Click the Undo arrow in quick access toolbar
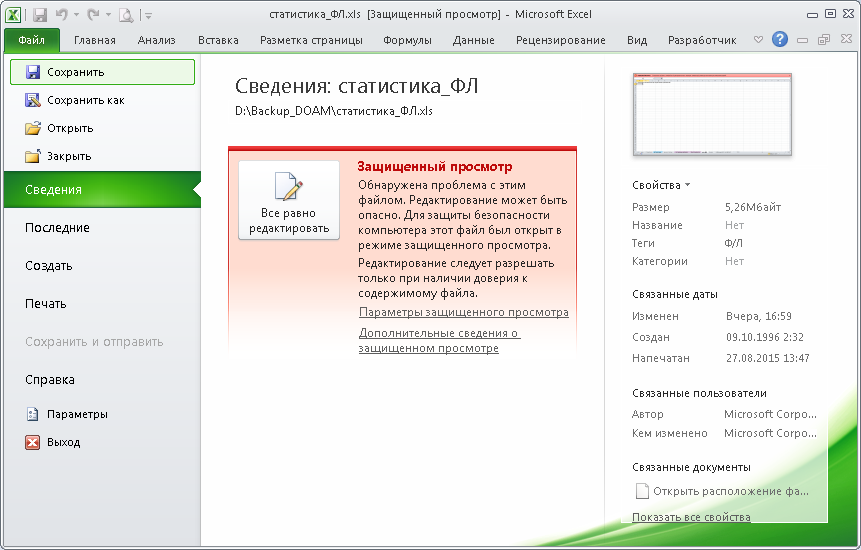 pyautogui.click(x=62, y=15)
